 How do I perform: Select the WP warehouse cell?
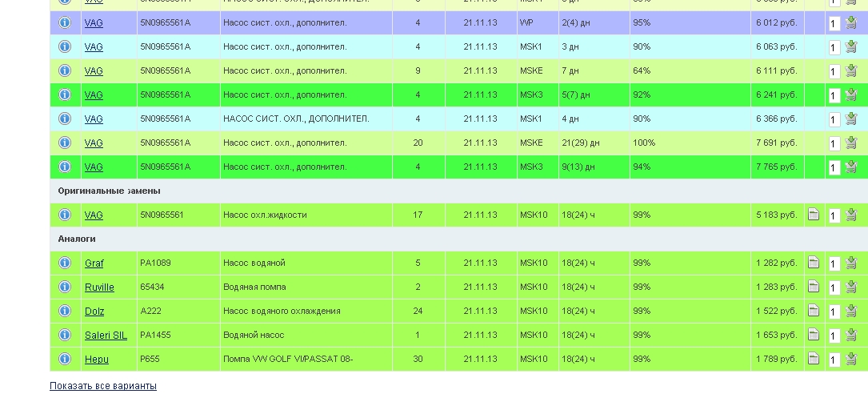point(538,22)
